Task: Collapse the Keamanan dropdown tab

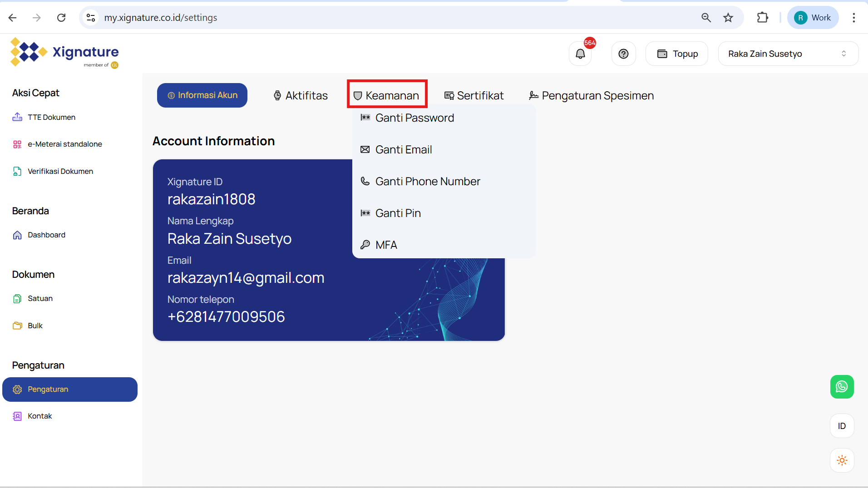Action: tap(387, 95)
